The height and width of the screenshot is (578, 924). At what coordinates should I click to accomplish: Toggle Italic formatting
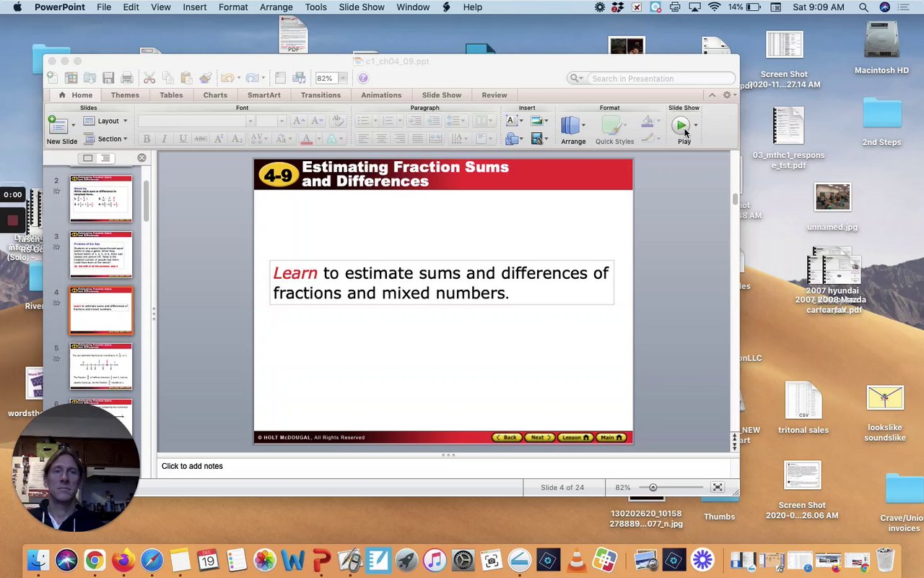pos(165,139)
